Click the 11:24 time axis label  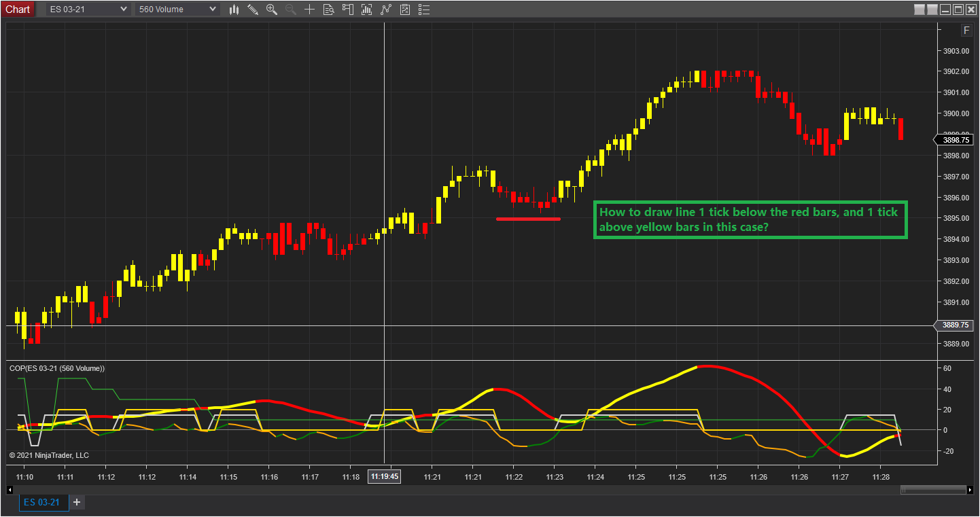tap(595, 477)
